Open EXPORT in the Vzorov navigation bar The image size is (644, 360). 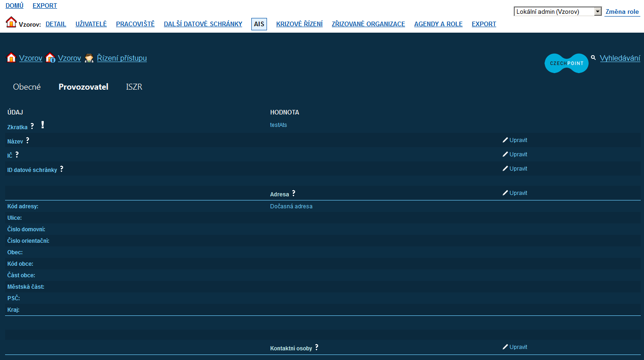point(484,24)
